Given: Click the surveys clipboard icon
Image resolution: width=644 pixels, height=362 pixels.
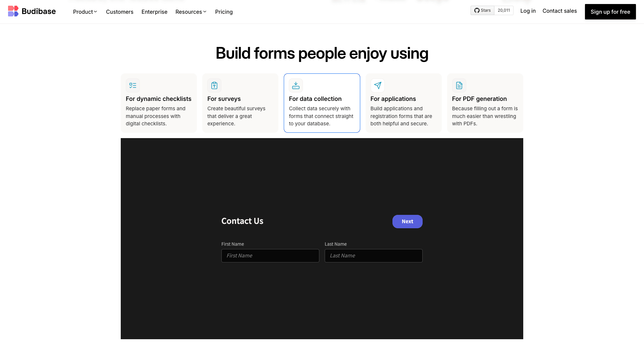Looking at the screenshot, I should coord(214,85).
